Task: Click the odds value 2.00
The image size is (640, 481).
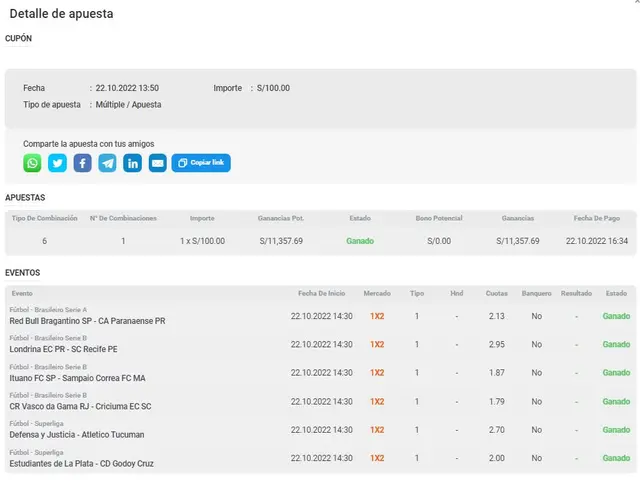Action: pyautogui.click(x=497, y=458)
